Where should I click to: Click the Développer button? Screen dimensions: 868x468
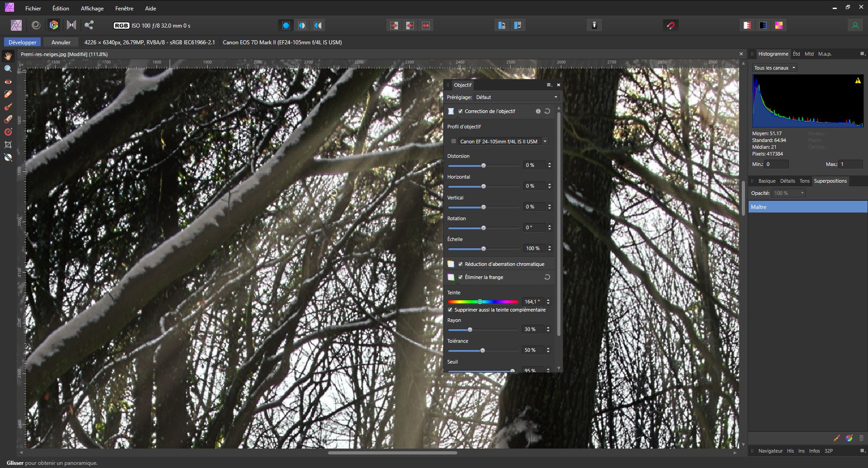coord(23,42)
